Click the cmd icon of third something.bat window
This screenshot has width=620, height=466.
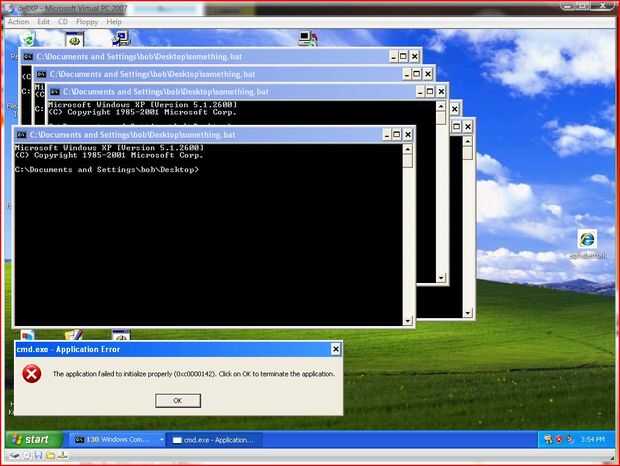[x=55, y=92]
